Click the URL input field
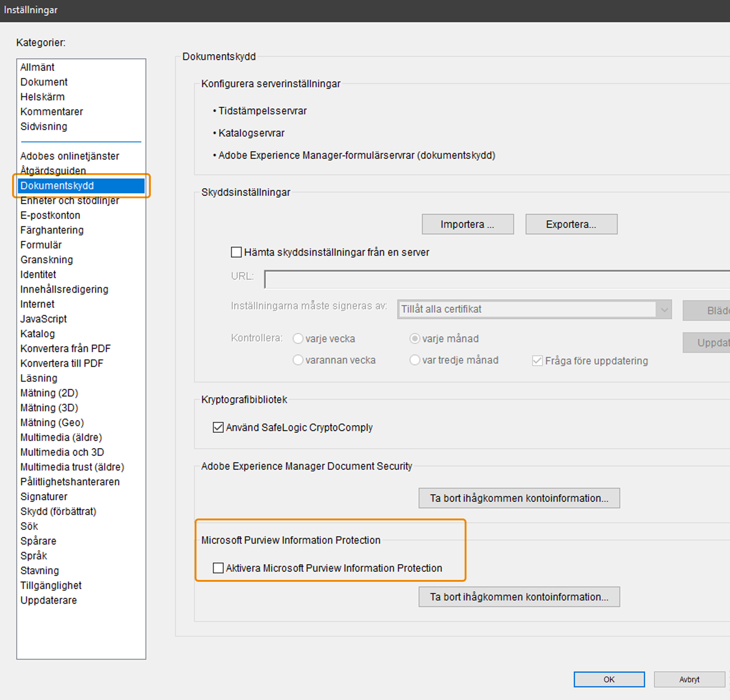 (497, 279)
